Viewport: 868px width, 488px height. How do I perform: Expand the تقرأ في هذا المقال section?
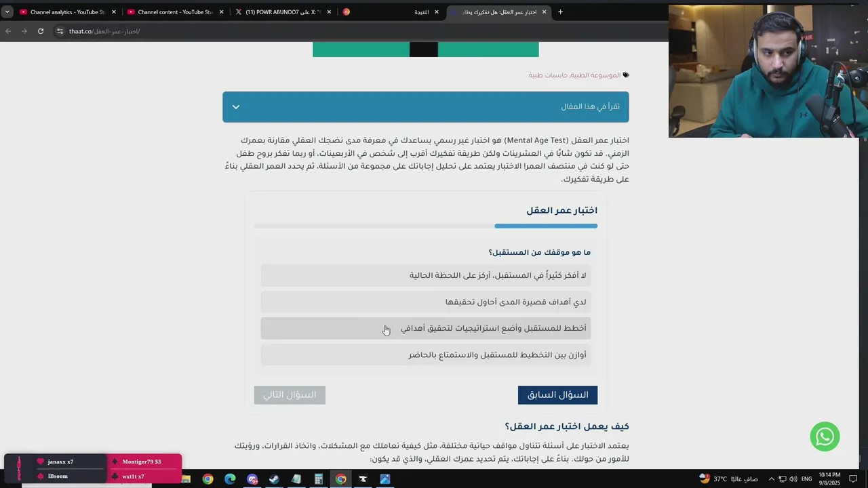click(426, 107)
